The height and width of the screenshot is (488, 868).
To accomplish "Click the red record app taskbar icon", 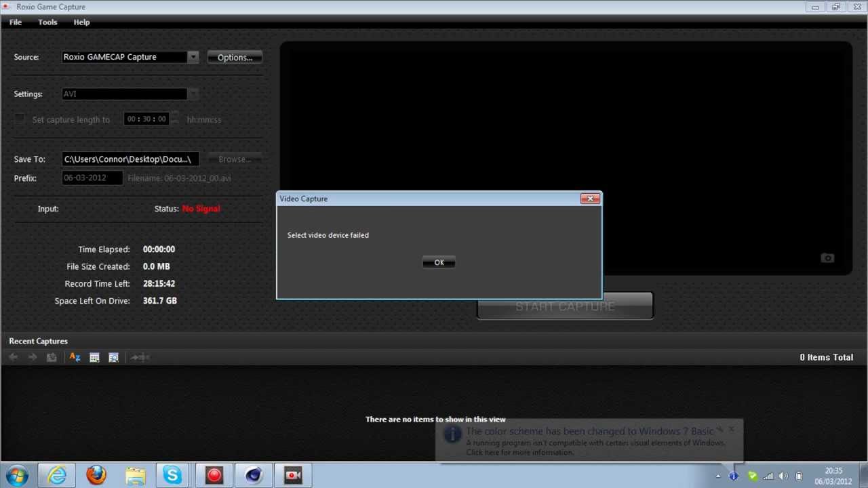I will coord(214,475).
